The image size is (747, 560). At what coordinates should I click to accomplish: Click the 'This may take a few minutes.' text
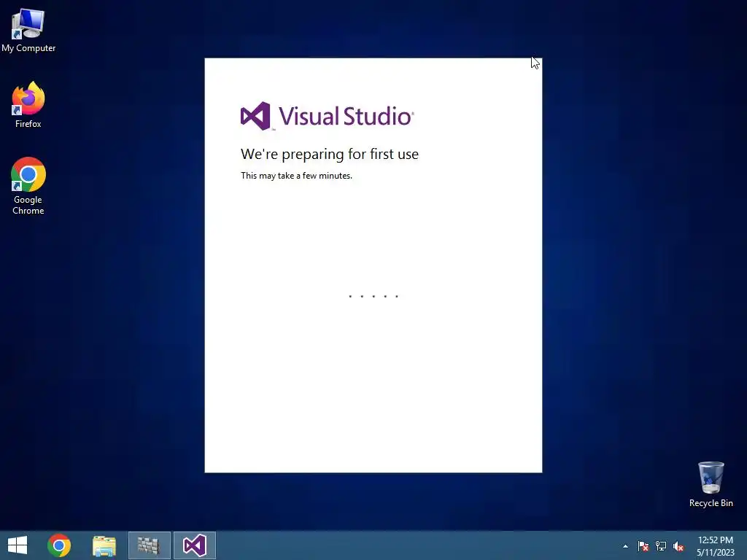click(296, 176)
